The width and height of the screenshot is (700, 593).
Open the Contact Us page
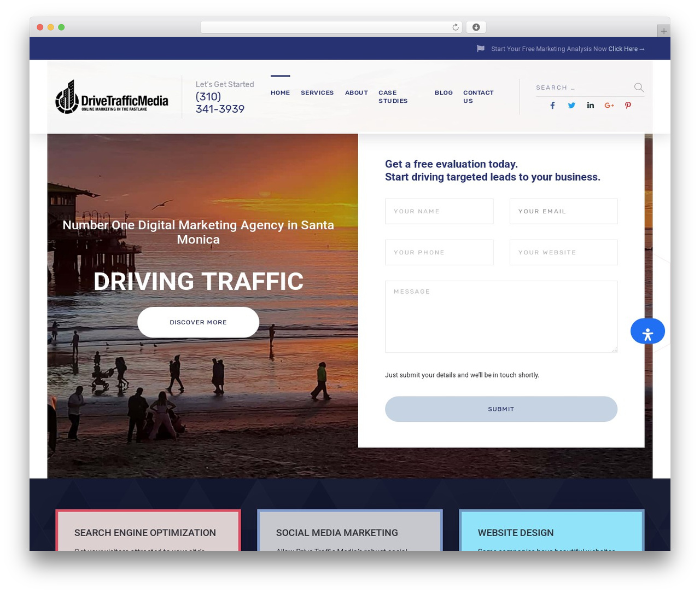click(x=479, y=97)
